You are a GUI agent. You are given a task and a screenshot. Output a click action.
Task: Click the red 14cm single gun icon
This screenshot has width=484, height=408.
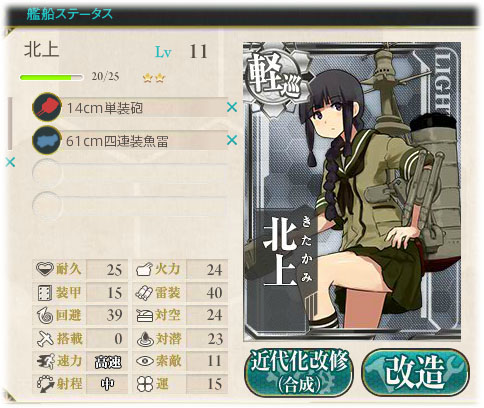[x=47, y=107]
